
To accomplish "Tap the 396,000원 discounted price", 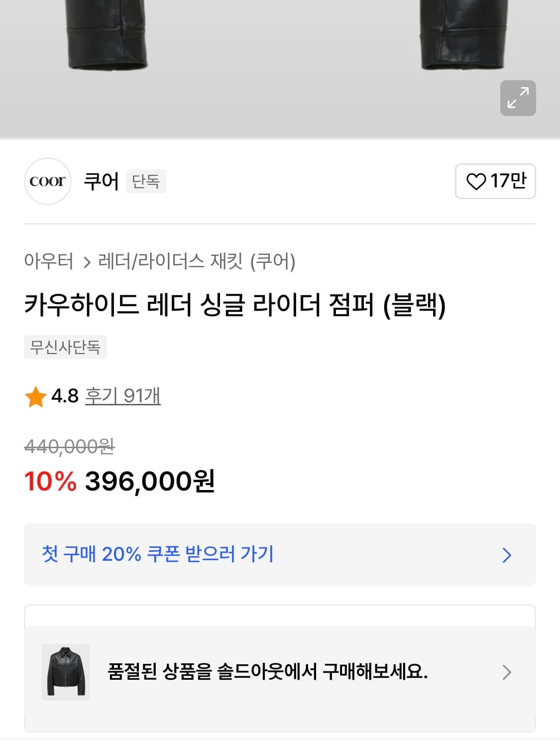I will click(150, 481).
